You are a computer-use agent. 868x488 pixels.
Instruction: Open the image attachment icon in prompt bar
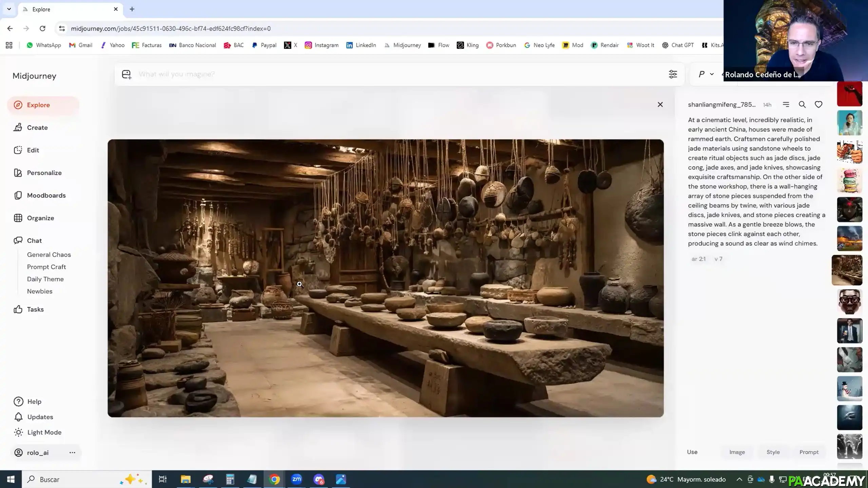tap(126, 74)
